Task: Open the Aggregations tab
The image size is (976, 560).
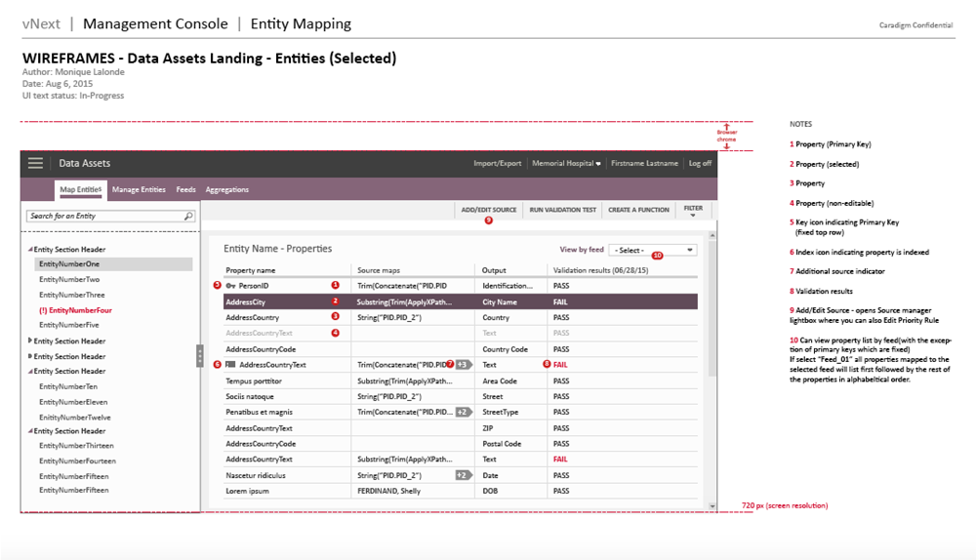Action: (x=226, y=189)
